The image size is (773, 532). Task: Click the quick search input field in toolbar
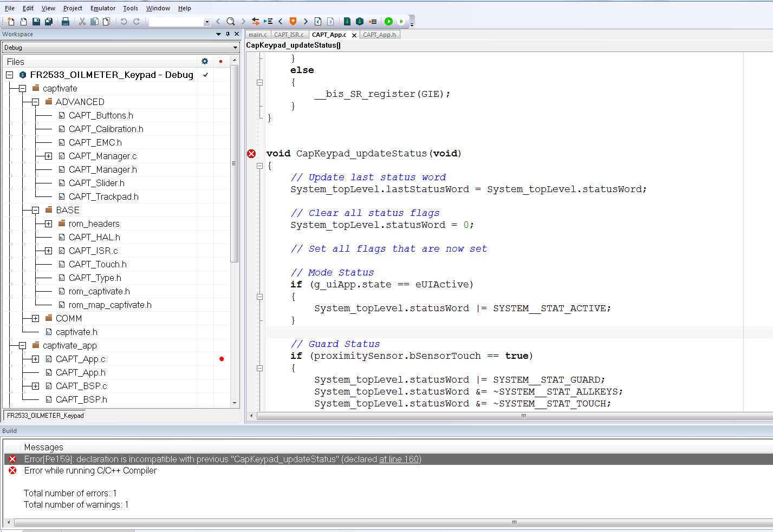pos(176,22)
